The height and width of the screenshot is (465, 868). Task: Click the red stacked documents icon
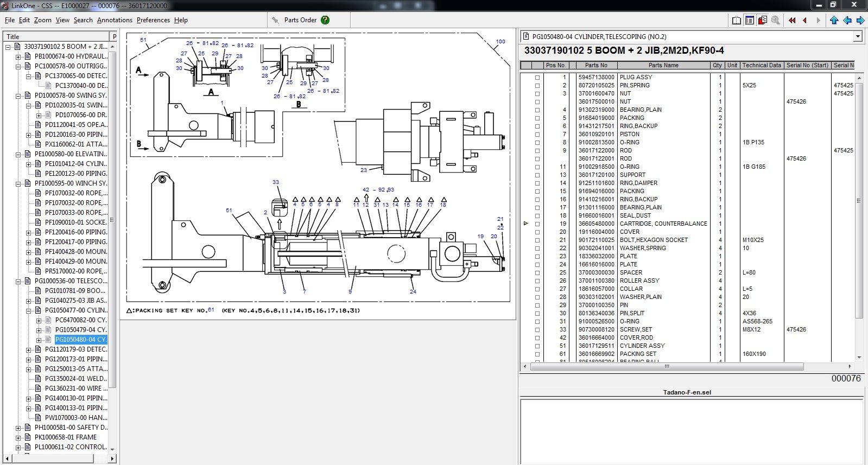point(762,21)
